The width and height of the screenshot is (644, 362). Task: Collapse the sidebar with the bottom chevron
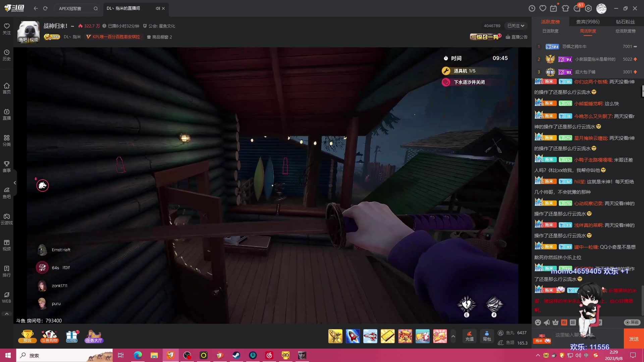(7, 314)
